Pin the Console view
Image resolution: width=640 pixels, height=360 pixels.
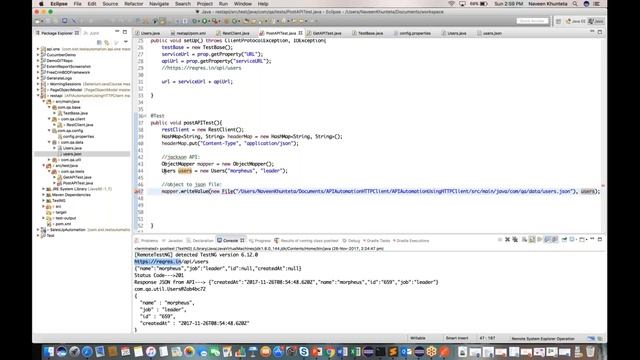pos(564,240)
